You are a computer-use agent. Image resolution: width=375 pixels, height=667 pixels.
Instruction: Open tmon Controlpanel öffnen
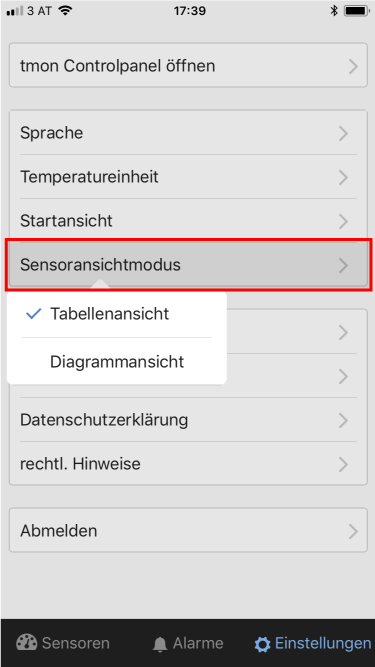point(188,66)
